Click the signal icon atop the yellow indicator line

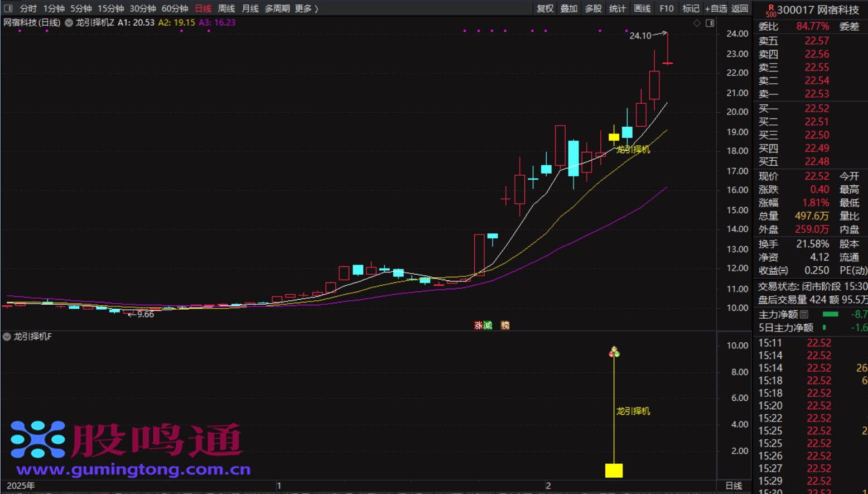(614, 352)
